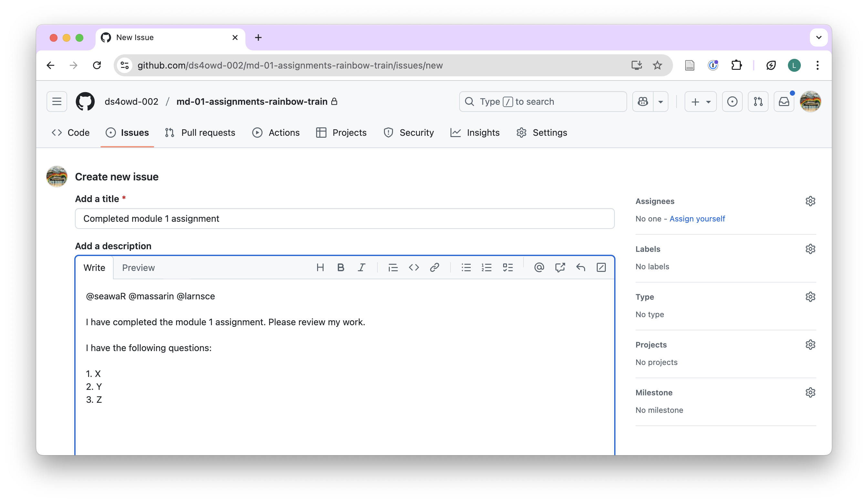Open saved replies icon in toolbar
Image resolution: width=868 pixels, height=503 pixels.
[580, 268]
